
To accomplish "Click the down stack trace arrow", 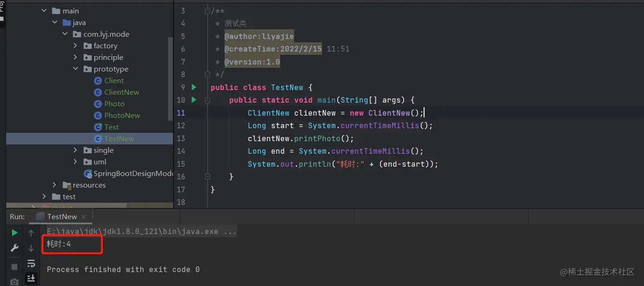I will [31, 248].
